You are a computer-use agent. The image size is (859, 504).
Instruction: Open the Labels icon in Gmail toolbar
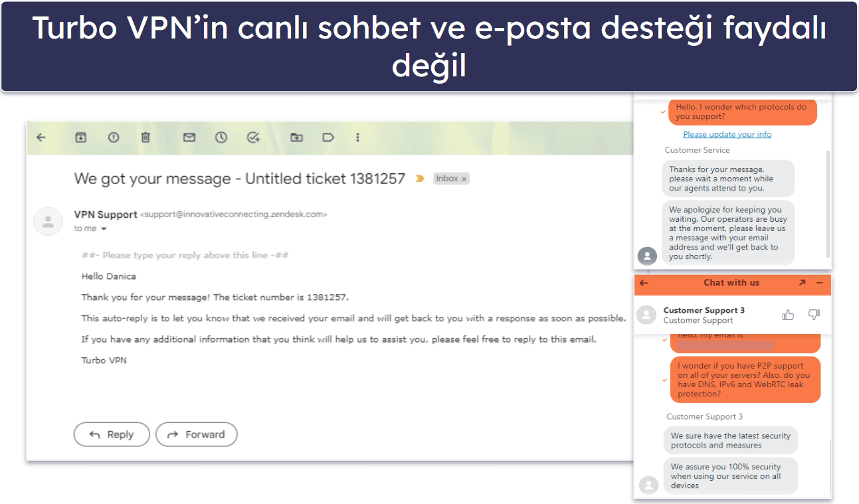tap(328, 137)
